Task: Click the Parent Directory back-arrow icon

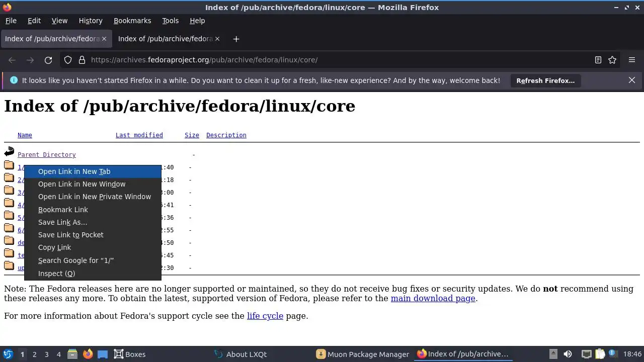Action: click(x=9, y=151)
